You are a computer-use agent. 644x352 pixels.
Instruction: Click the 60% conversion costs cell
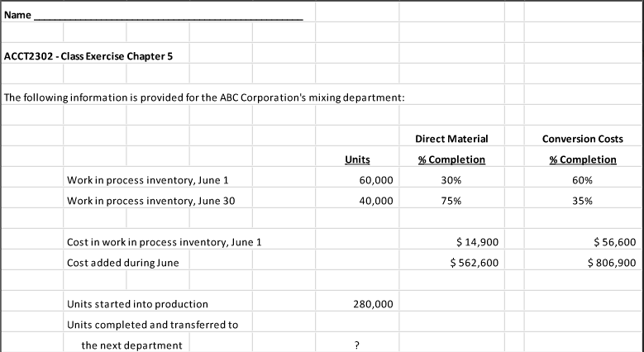tap(582, 180)
